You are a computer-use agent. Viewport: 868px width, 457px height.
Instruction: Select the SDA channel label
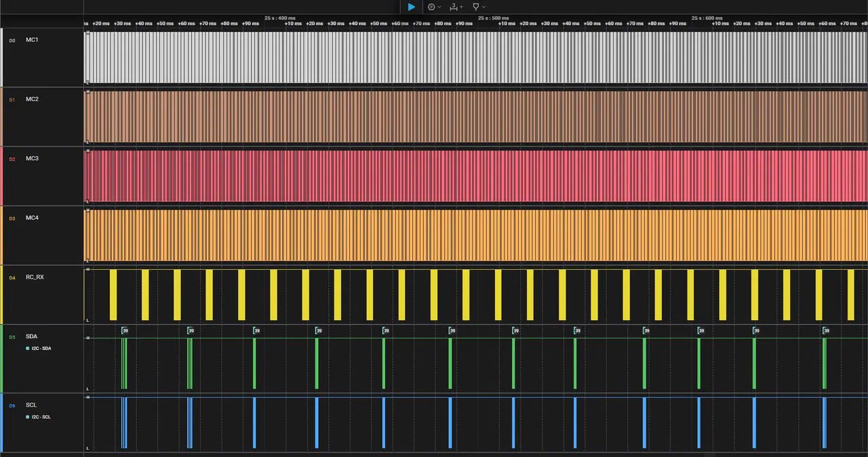[32, 337]
